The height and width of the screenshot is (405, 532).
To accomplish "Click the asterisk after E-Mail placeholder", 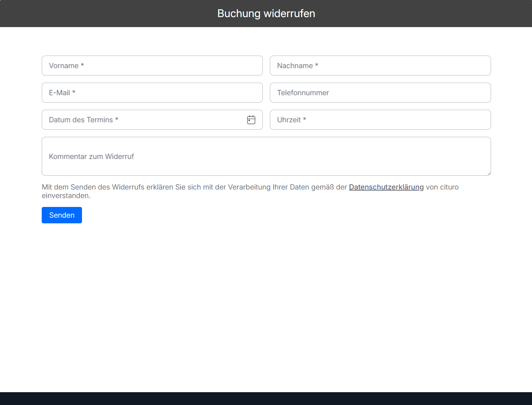I will [x=74, y=92].
